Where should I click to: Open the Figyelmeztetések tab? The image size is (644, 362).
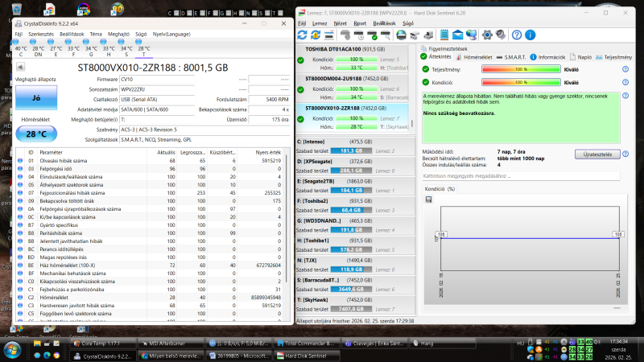tap(444, 49)
